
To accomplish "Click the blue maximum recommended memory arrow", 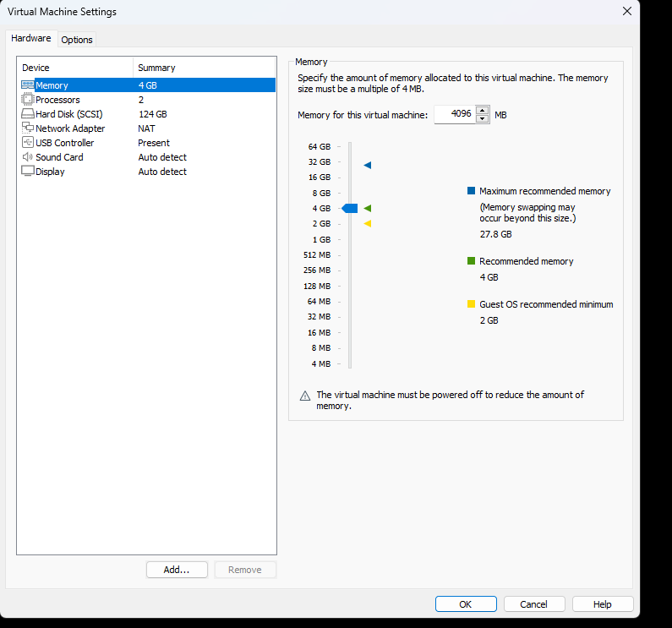I will (368, 166).
